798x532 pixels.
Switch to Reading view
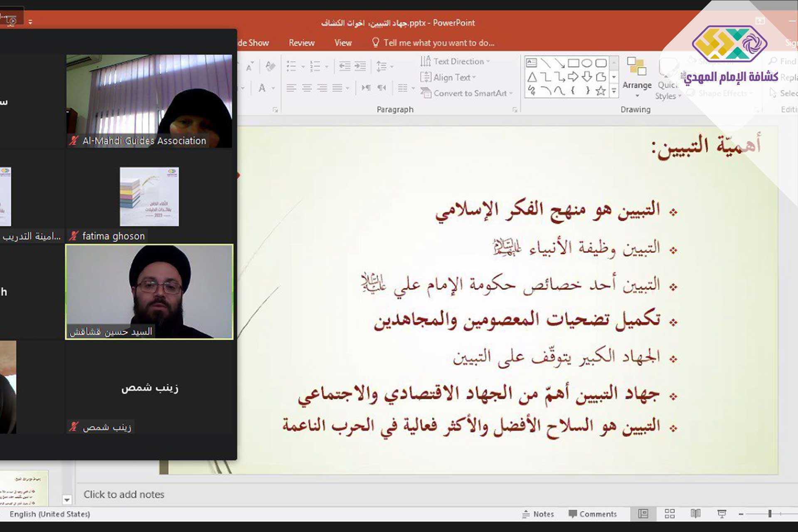[x=695, y=514]
